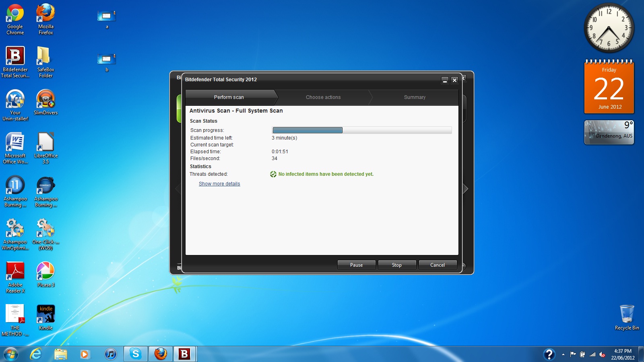
Task: Click Bitdefender taskbar button
Action: (x=185, y=354)
